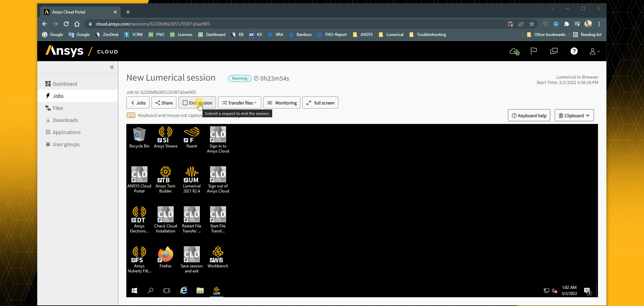Launch Workbench desktop shortcut
This screenshot has width=644, height=306.
tap(218, 258)
